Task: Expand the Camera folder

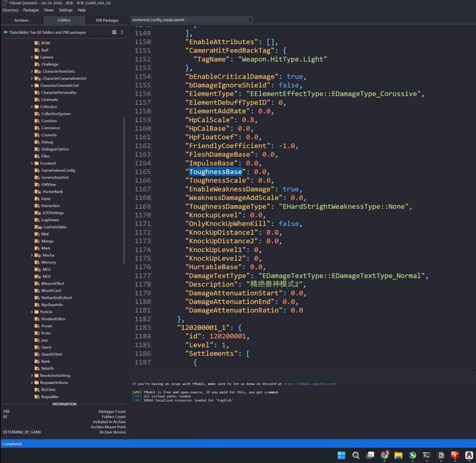Action: click(x=32, y=57)
